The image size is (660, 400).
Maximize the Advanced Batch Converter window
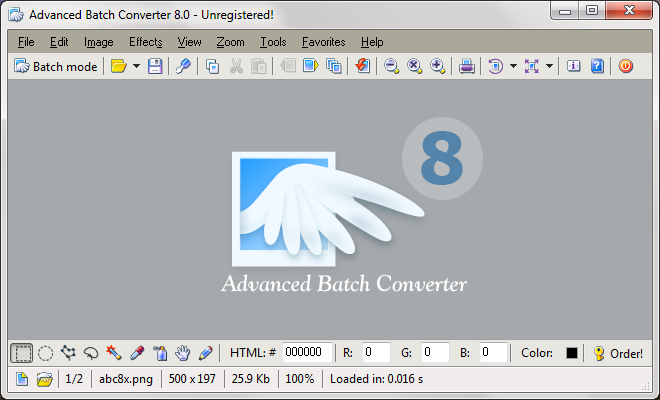[592, 11]
